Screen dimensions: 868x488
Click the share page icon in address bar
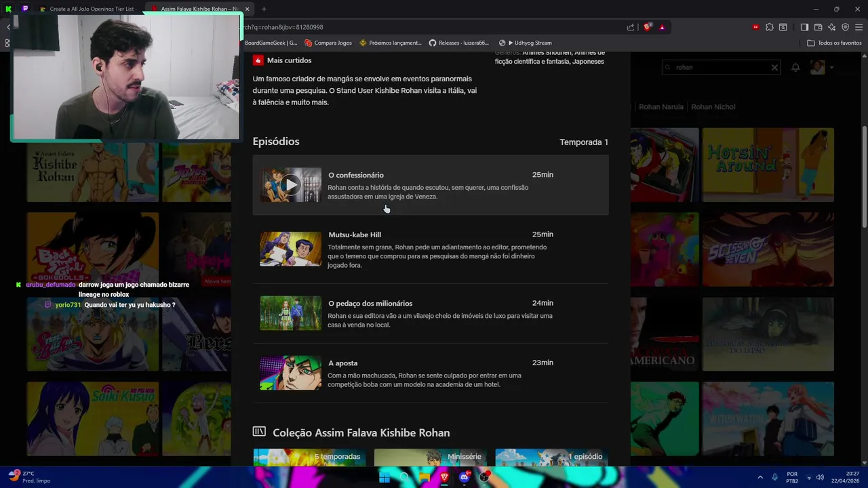pos(631,27)
